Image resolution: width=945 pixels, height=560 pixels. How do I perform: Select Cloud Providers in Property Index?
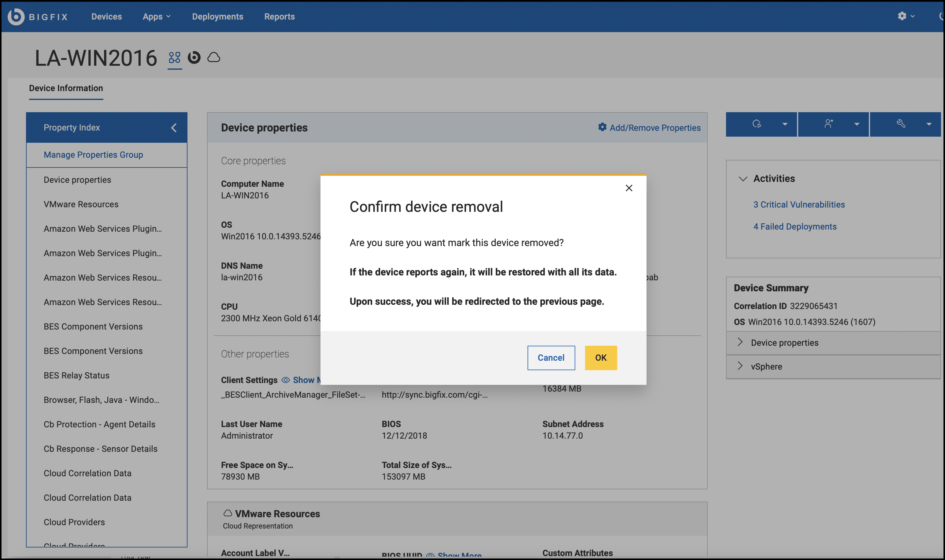(74, 522)
